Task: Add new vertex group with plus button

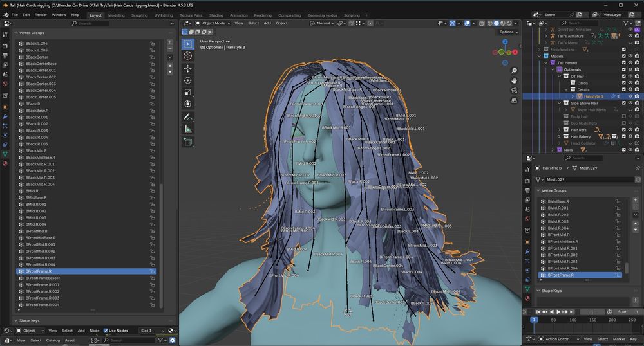Action: (x=170, y=42)
